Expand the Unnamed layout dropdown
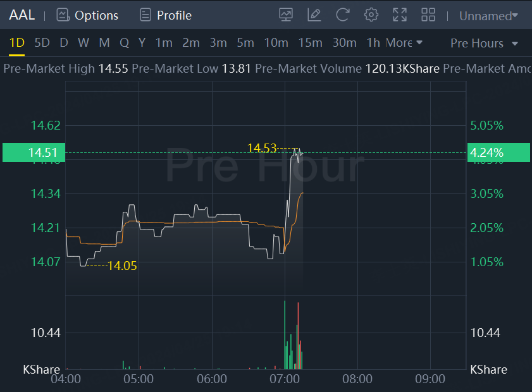The height and width of the screenshot is (392, 532). [x=488, y=16]
